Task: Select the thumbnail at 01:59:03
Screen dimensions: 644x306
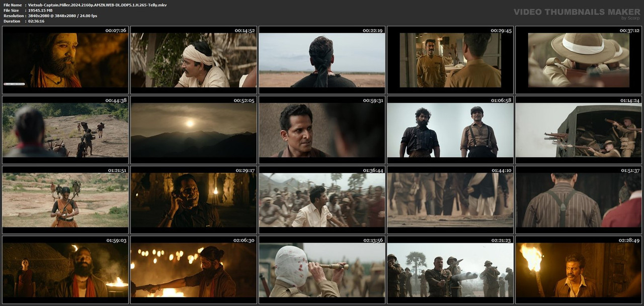Action: click(x=65, y=270)
